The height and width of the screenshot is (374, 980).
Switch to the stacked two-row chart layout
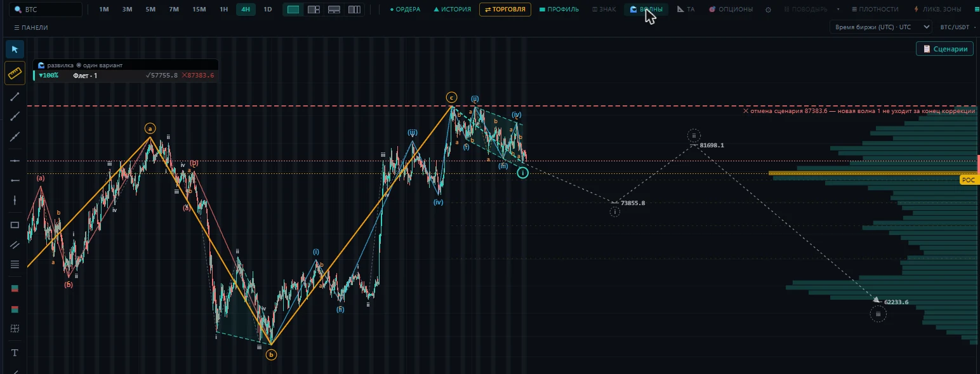pos(334,10)
